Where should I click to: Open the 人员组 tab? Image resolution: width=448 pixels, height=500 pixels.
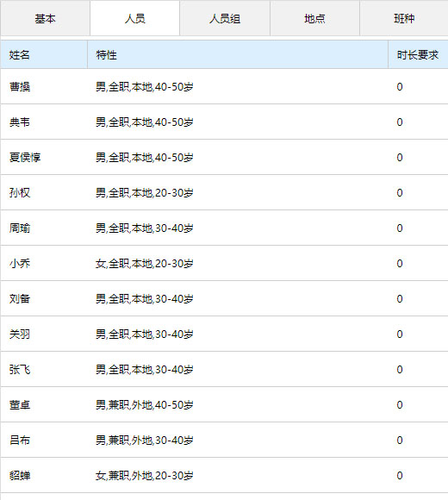(225, 18)
